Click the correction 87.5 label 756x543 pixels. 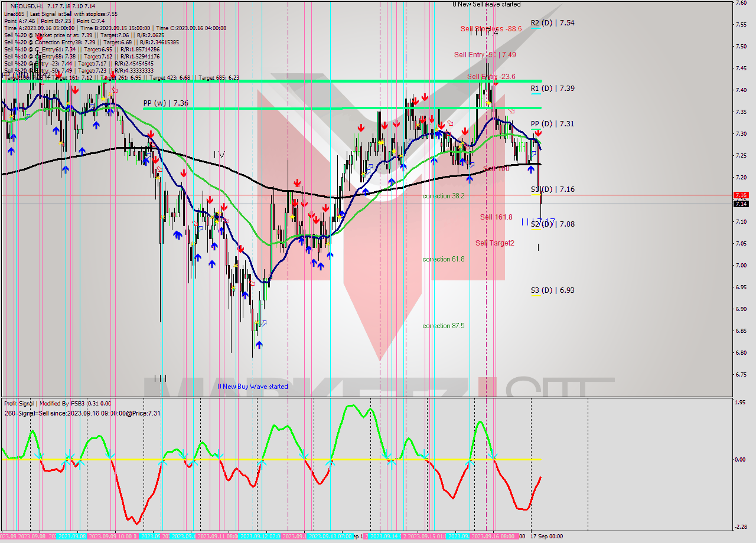[x=443, y=326]
